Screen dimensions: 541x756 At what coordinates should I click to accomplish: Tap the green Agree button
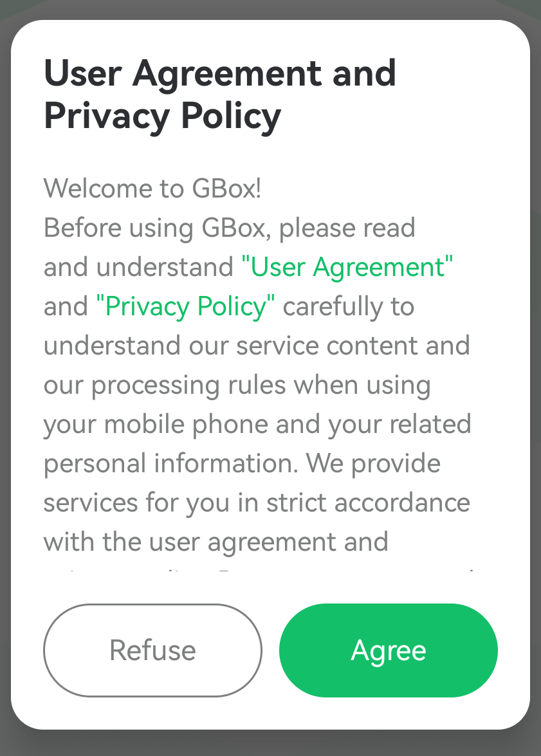[388, 650]
